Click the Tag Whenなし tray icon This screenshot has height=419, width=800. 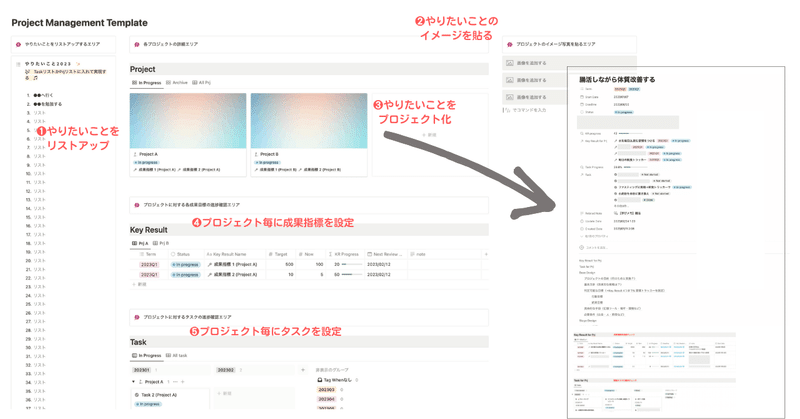coord(320,380)
